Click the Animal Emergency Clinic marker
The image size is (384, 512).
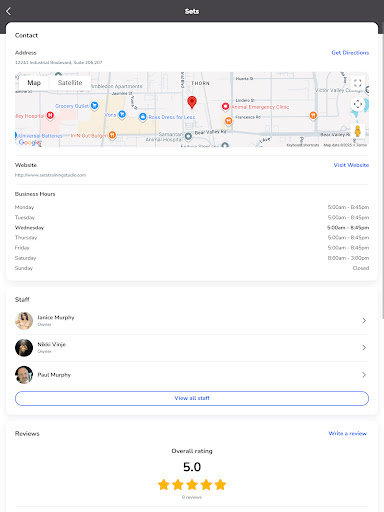point(225,107)
